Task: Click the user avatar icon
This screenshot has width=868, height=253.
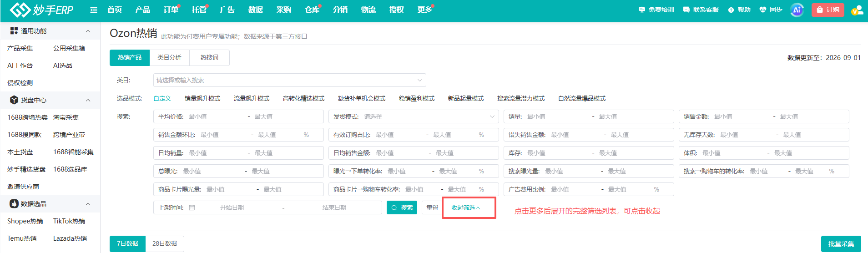Action: coord(857,10)
